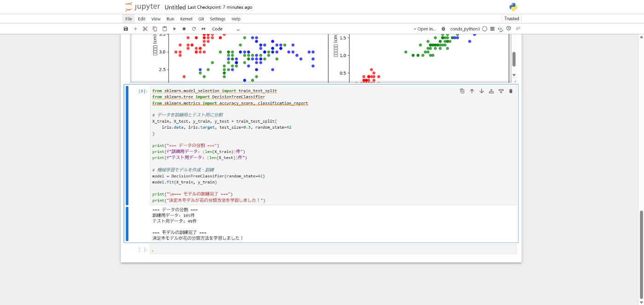The image size is (644, 305).
Task: Insert a cell above cell [8]
Action: coord(491,91)
